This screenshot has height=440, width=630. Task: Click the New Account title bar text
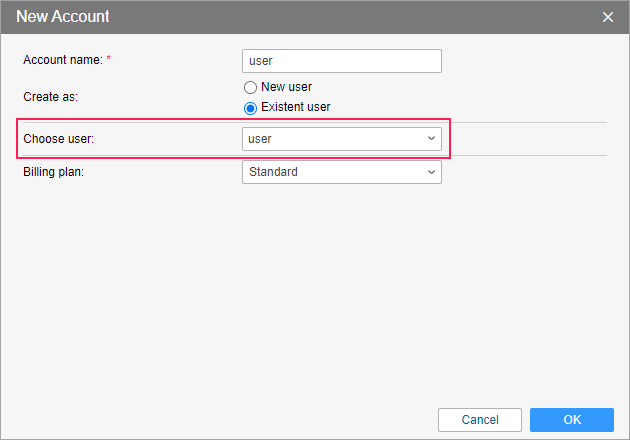[63, 17]
